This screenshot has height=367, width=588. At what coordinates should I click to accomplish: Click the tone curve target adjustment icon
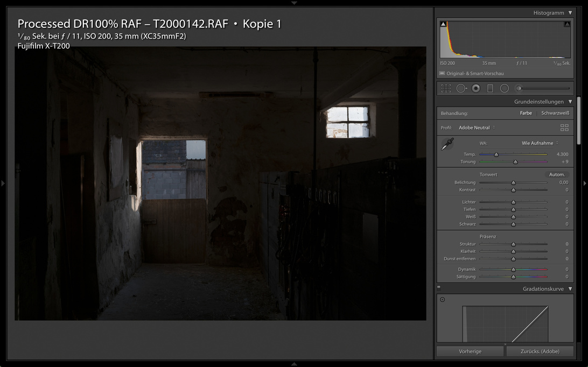(x=443, y=300)
